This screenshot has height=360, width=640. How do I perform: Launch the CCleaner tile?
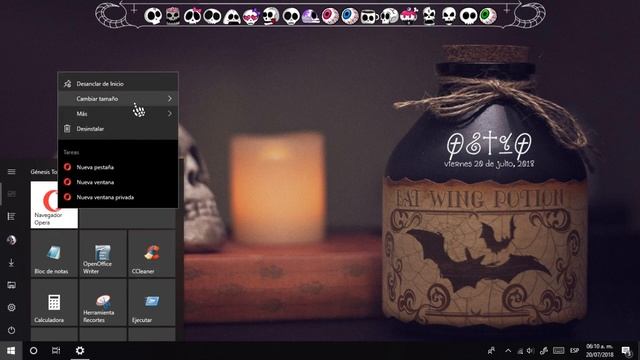(x=151, y=253)
